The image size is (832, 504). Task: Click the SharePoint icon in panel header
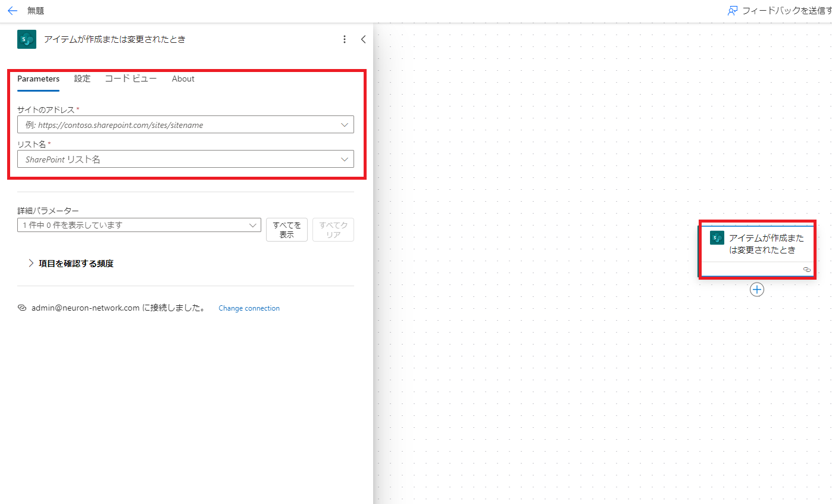click(27, 39)
